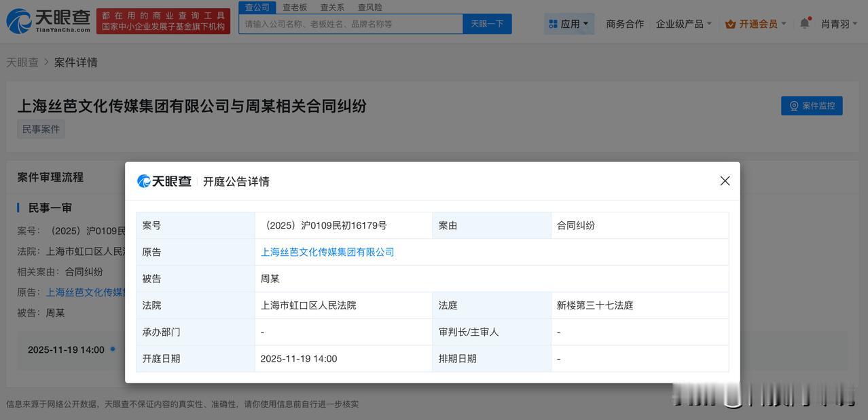Click the 天眼查 logo in the dialog header
Screen dimensions: 868x420
click(x=164, y=181)
